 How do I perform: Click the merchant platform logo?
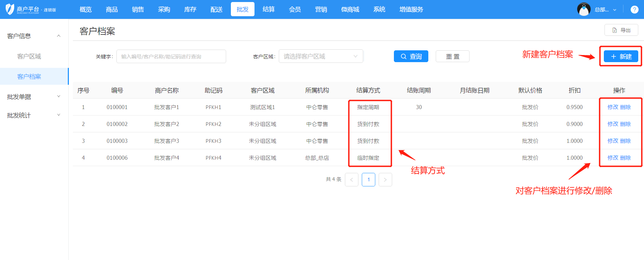pos(30,9)
